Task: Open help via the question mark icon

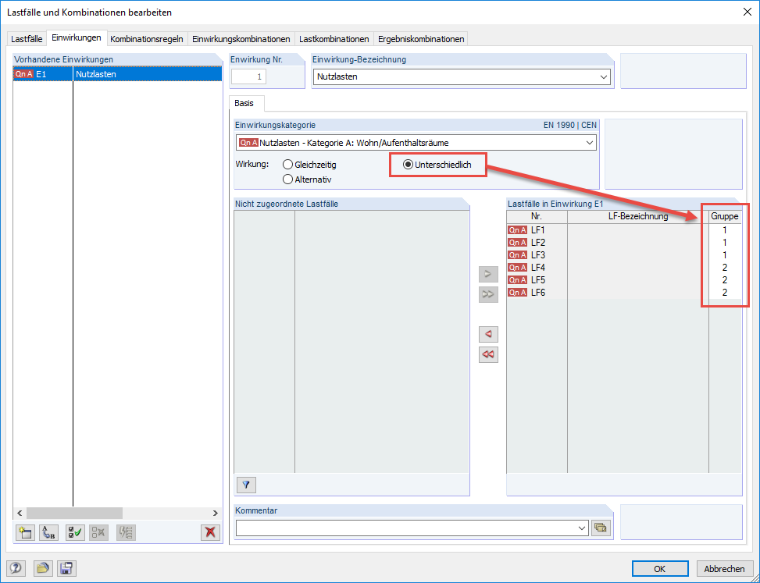Action: 16,568
